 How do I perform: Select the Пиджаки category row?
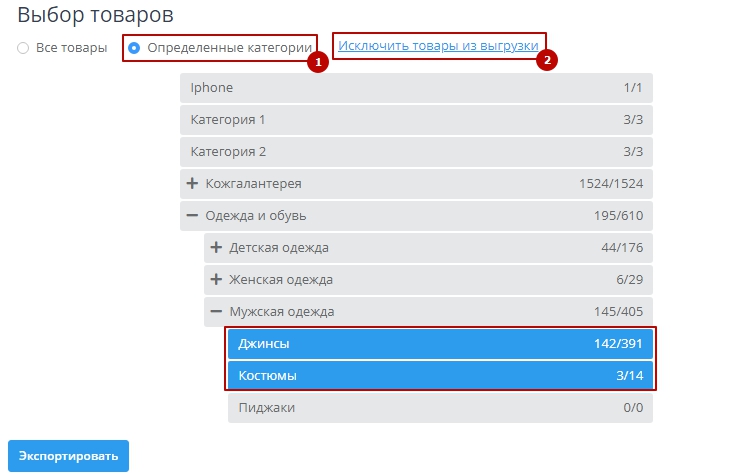click(x=440, y=408)
